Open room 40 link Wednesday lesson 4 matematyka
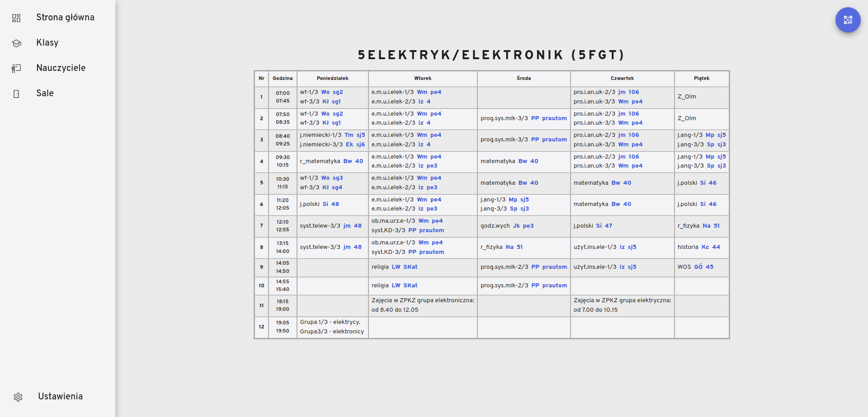868x417 pixels. [x=534, y=161]
